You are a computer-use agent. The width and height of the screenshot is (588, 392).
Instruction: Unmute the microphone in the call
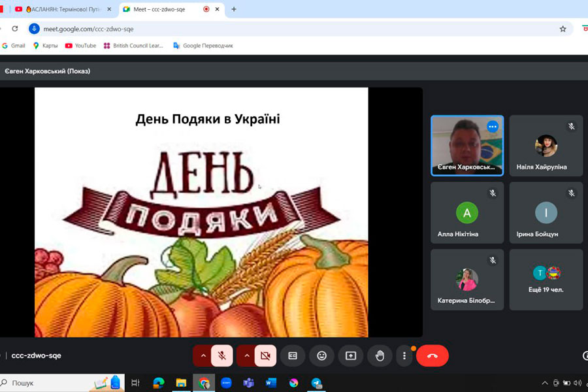click(222, 355)
